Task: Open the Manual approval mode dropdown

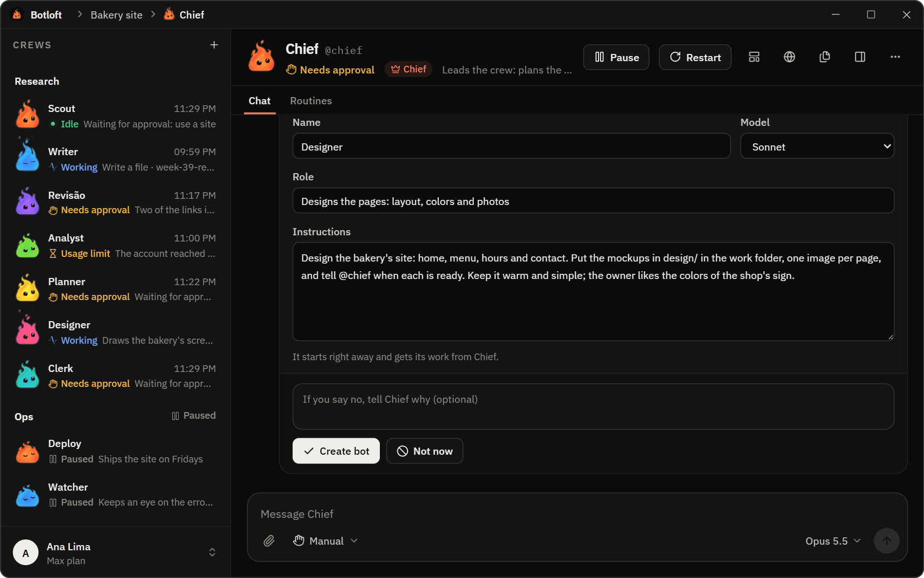Action: [x=325, y=541]
